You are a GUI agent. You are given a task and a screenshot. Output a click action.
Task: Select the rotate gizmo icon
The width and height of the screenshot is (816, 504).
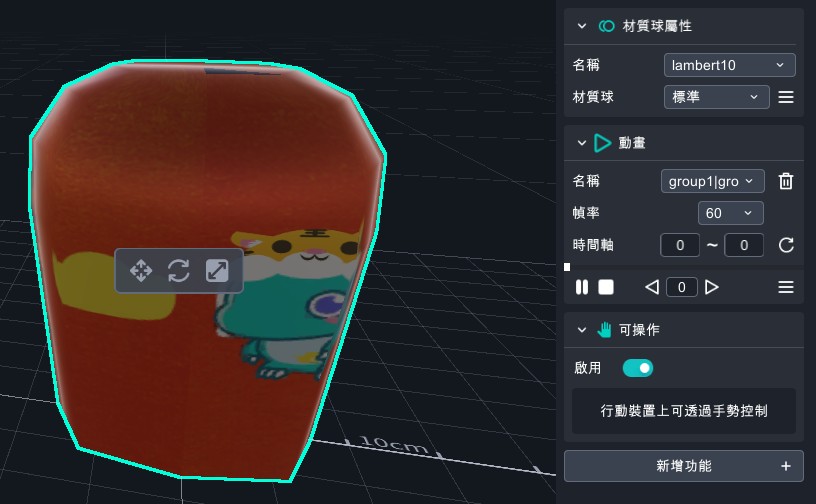(179, 270)
